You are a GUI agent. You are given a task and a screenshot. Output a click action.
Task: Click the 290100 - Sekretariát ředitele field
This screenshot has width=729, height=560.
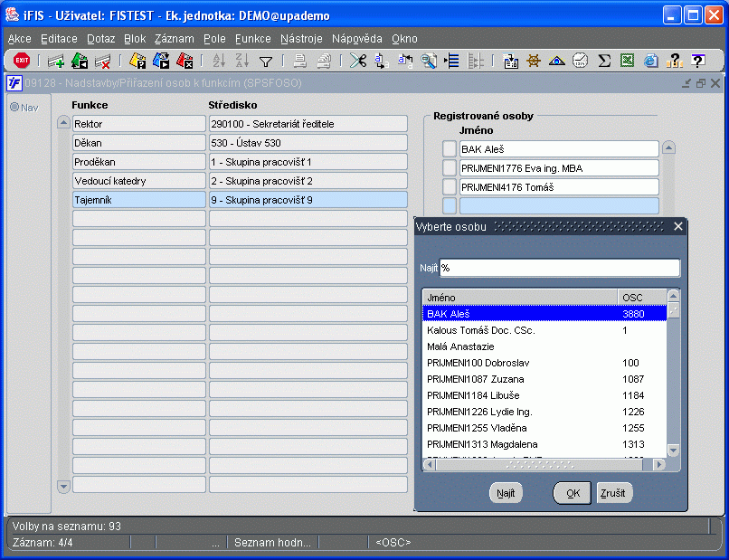308,124
